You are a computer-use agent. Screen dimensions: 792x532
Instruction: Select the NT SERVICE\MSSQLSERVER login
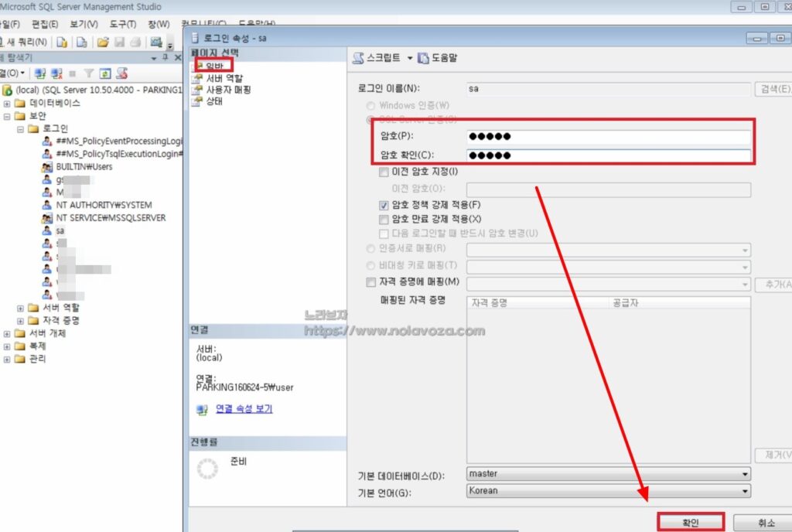tap(111, 218)
